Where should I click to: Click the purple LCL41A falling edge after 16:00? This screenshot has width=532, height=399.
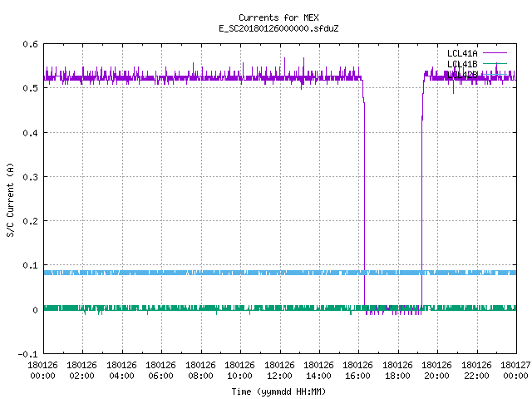coord(364,204)
